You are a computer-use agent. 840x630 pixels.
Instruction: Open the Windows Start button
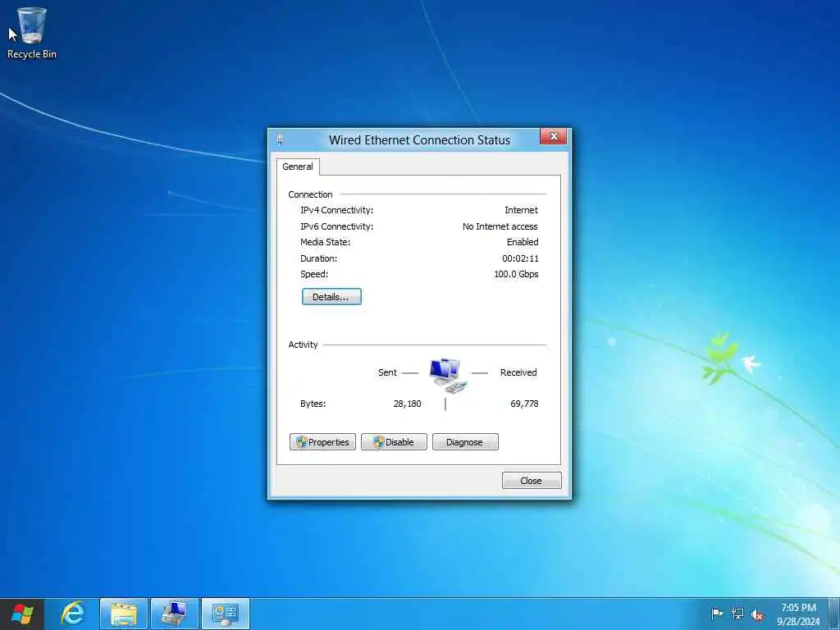point(22,614)
